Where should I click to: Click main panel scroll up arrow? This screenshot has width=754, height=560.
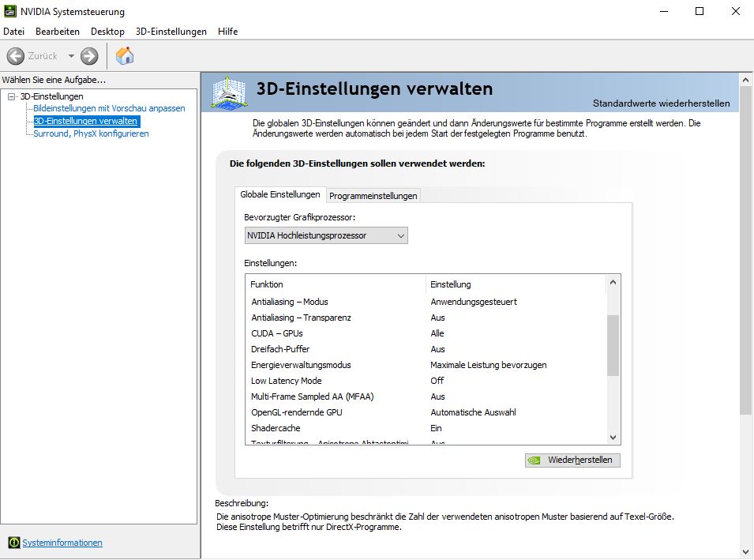(746, 80)
